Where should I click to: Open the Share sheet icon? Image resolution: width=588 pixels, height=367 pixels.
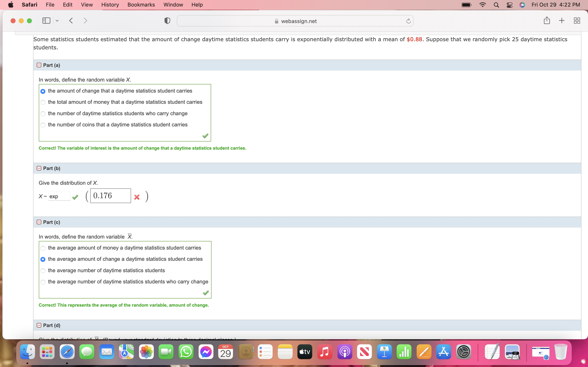click(546, 21)
